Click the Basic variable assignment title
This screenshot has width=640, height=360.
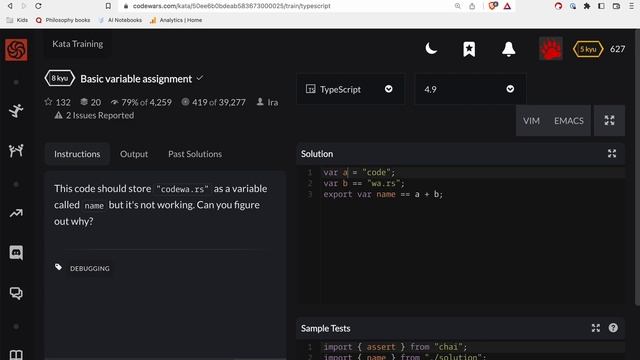pos(136,79)
